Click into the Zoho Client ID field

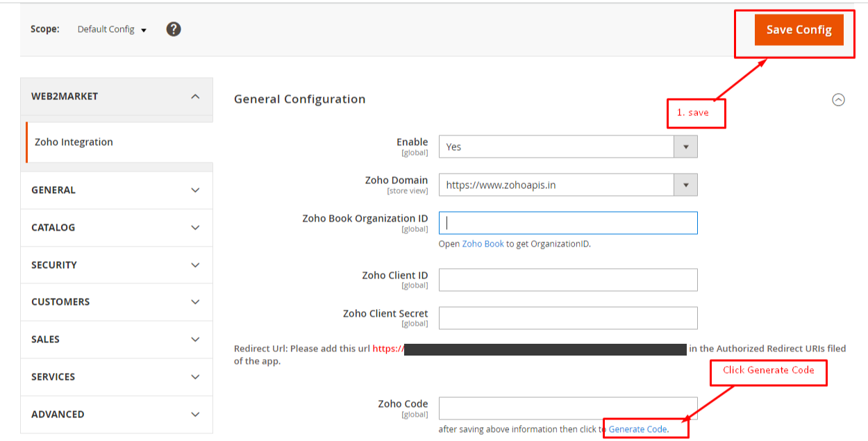point(567,280)
